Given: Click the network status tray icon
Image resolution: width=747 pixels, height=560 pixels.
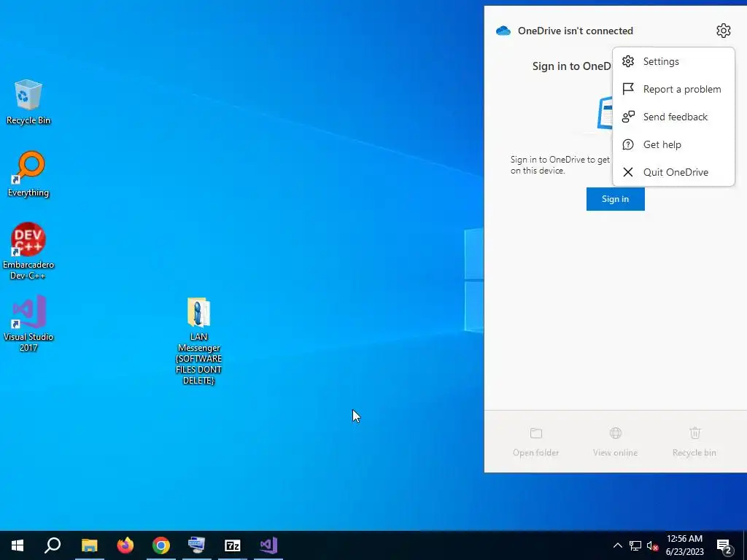Looking at the screenshot, I should (635, 545).
